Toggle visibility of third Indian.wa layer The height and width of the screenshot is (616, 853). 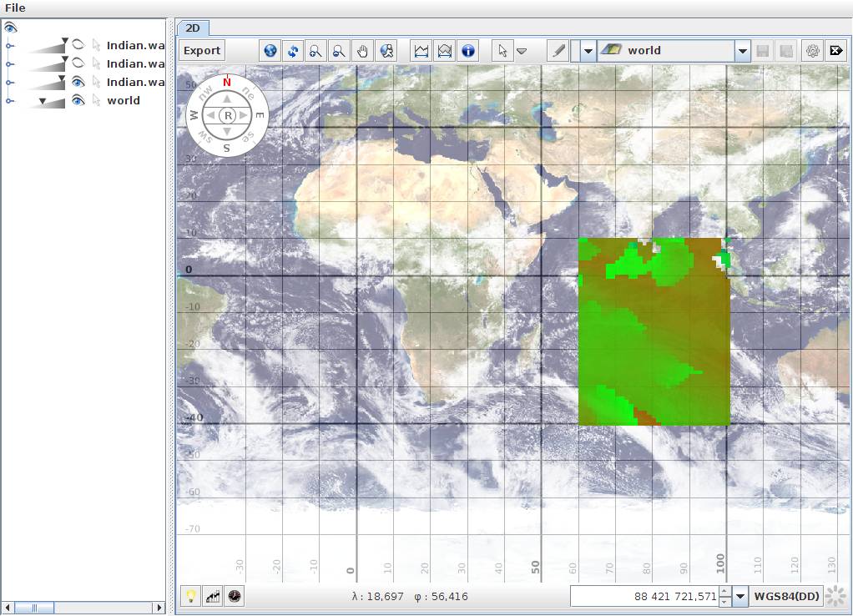tap(78, 82)
